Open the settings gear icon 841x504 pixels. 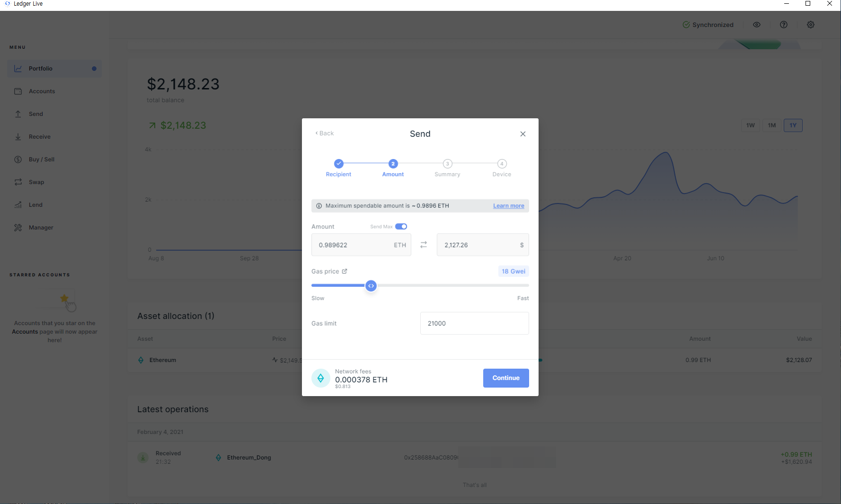point(811,25)
